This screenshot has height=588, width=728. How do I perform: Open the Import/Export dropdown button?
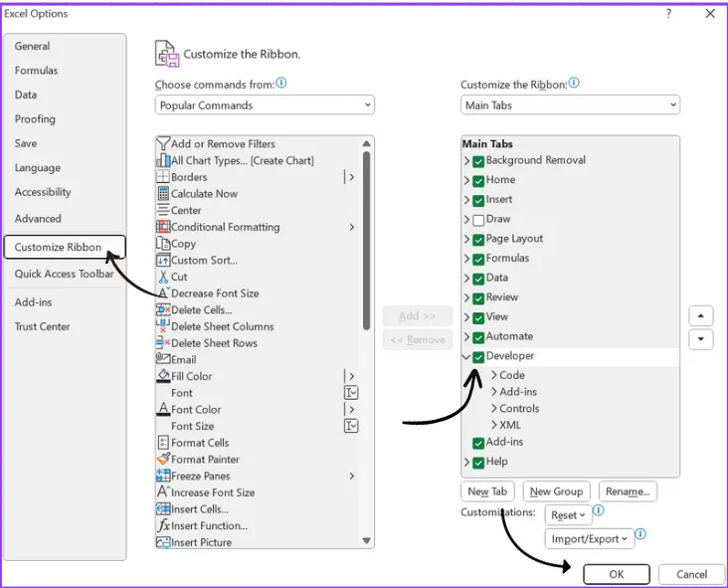(x=589, y=539)
